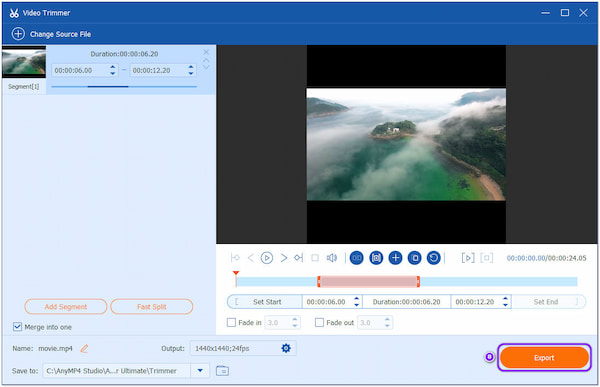
Task: Click the Video Trimmer scissors logo
Action: pos(14,13)
